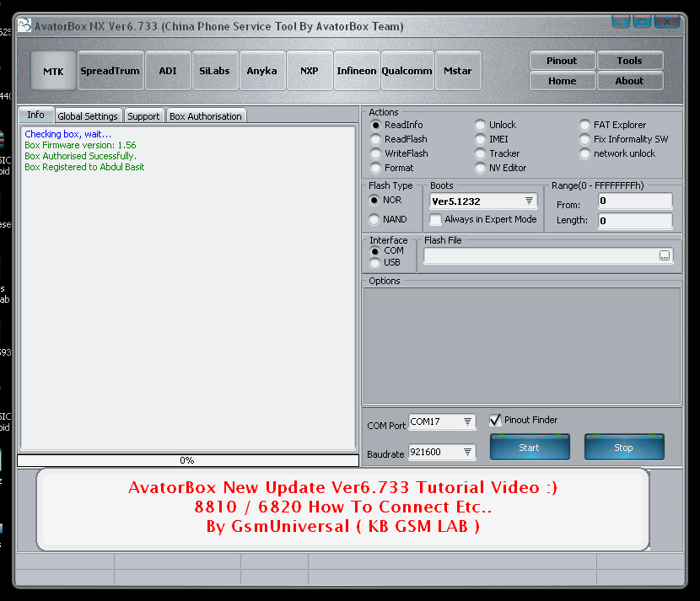Select the network unlock option
Screen dimensions: 700x601
tap(617, 153)
